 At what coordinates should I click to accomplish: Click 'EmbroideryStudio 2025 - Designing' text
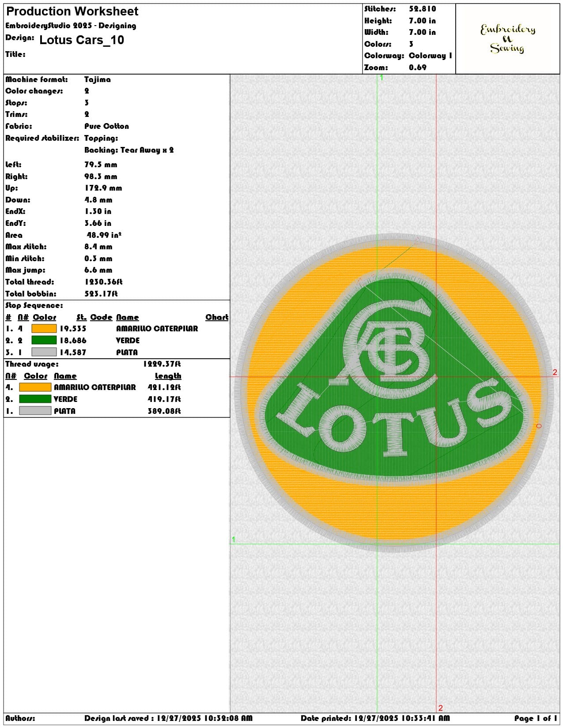click(x=71, y=26)
